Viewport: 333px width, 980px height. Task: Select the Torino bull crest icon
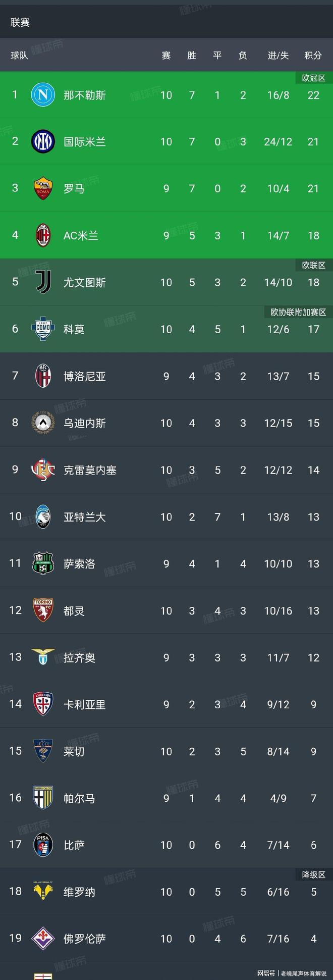[43, 611]
